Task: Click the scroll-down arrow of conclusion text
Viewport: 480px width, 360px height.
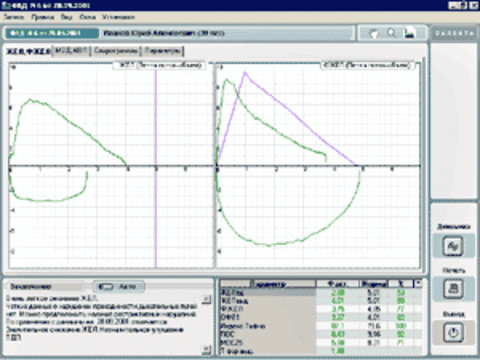Action: click(207, 349)
